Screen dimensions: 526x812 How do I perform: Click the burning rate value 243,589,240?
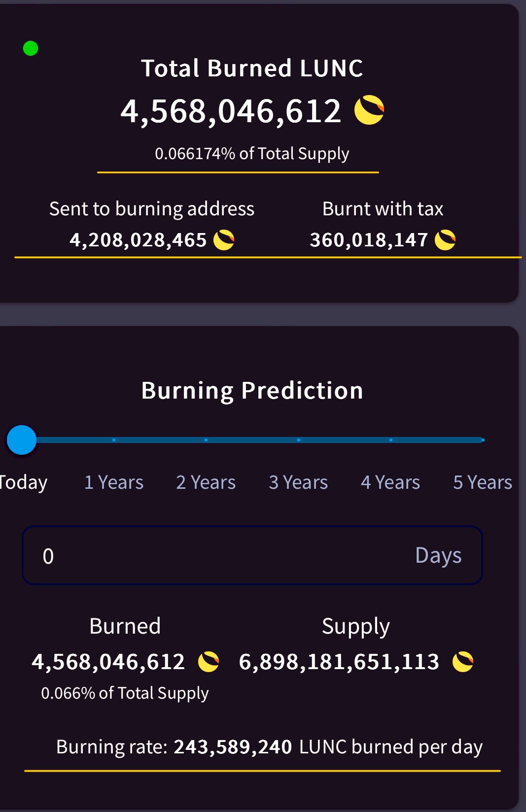tap(233, 747)
